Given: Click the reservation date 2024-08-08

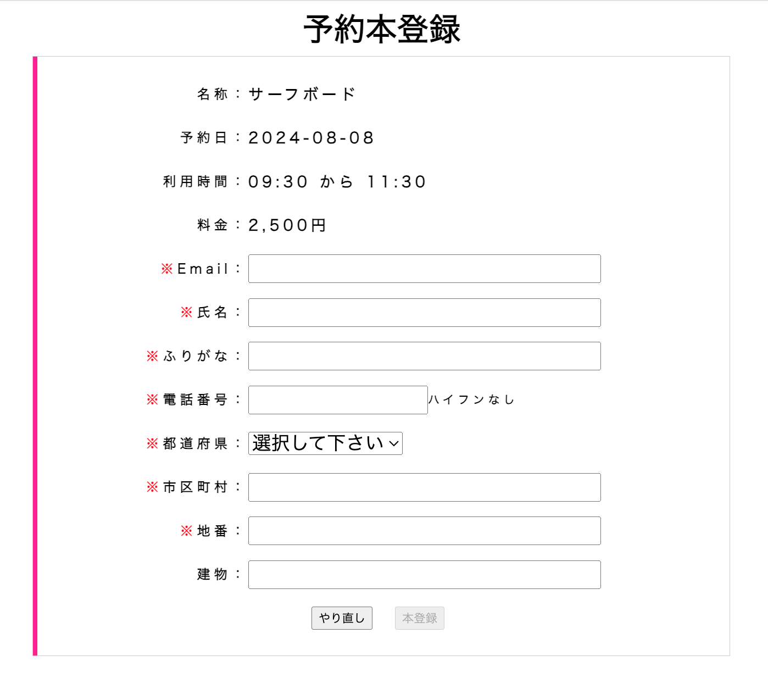Looking at the screenshot, I should tap(311, 137).
